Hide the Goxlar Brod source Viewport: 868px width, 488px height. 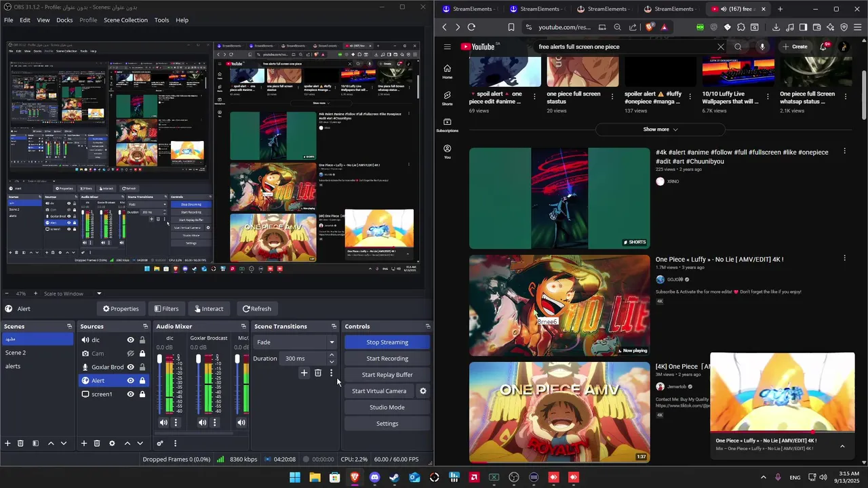tap(130, 367)
